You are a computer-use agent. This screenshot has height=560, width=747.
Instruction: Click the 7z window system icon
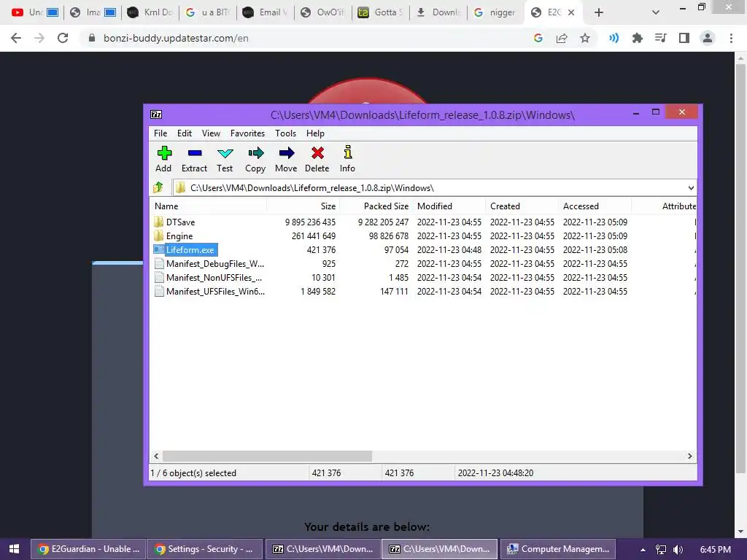coord(156,114)
